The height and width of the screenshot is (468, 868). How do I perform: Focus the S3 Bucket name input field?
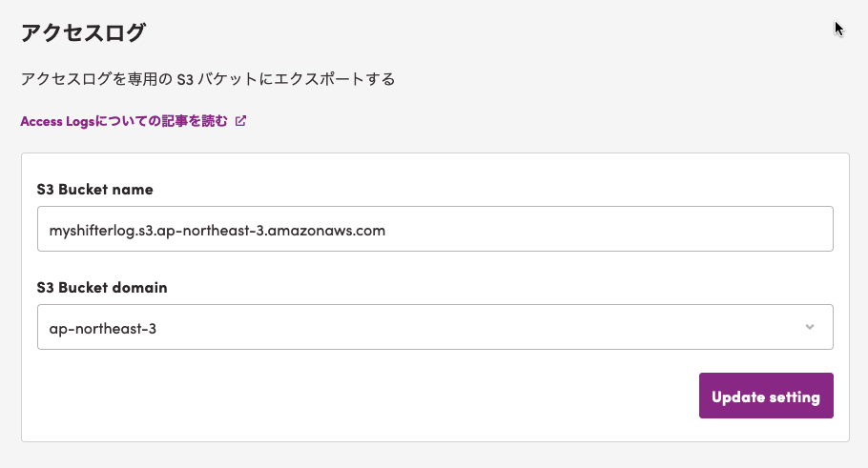[435, 229]
